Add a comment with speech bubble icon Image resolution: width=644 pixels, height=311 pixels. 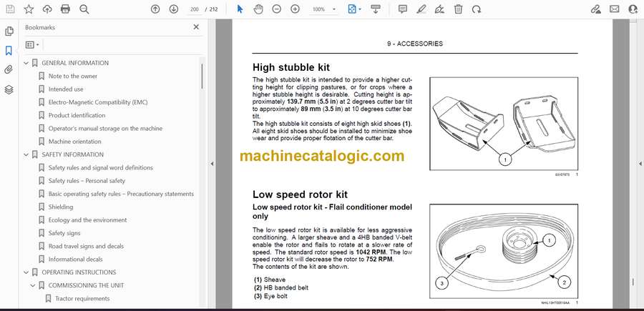pos(403,9)
